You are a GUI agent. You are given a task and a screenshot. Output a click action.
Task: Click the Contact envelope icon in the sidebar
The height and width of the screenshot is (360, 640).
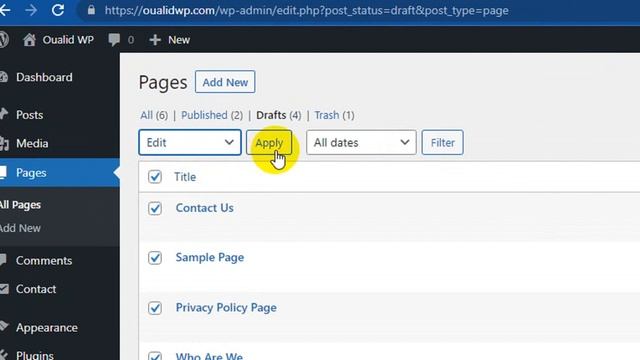point(4,289)
